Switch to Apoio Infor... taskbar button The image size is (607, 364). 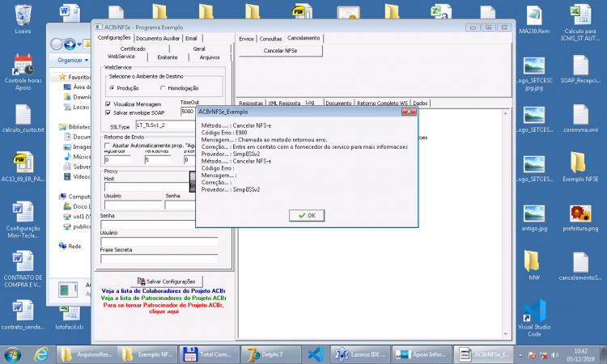422,354
